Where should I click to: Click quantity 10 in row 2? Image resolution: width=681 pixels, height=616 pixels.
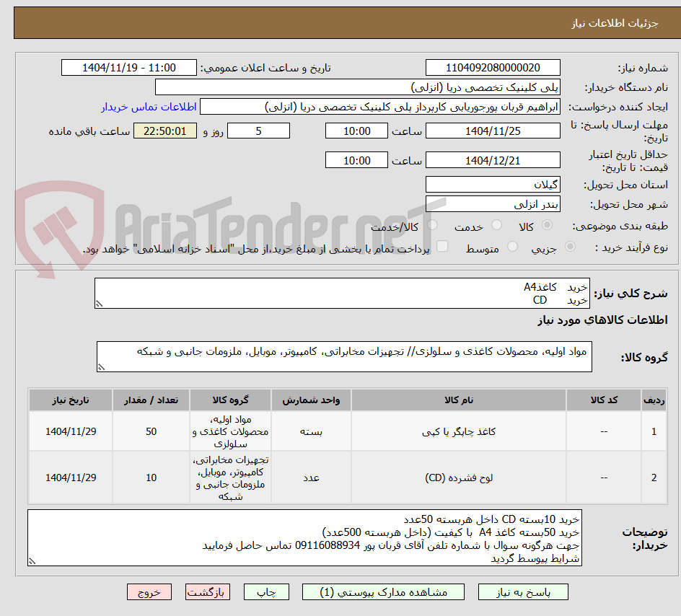pyautogui.click(x=151, y=478)
